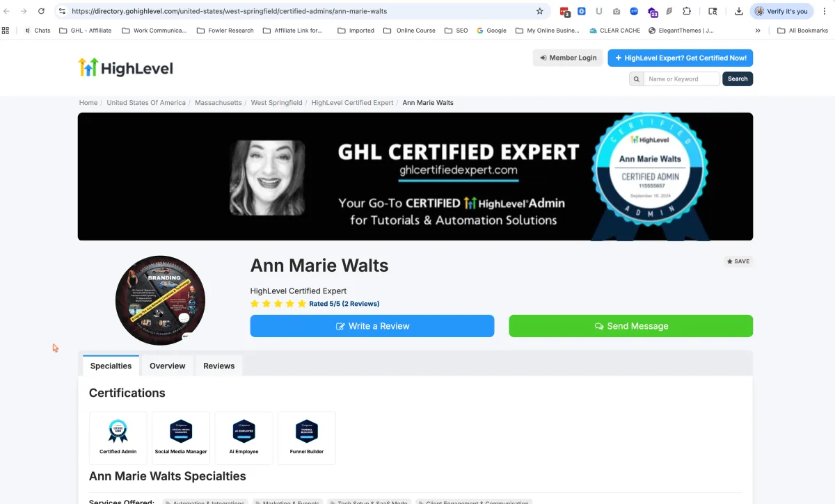
Task: Open the Chrome three-dot menu
Action: 825,11
